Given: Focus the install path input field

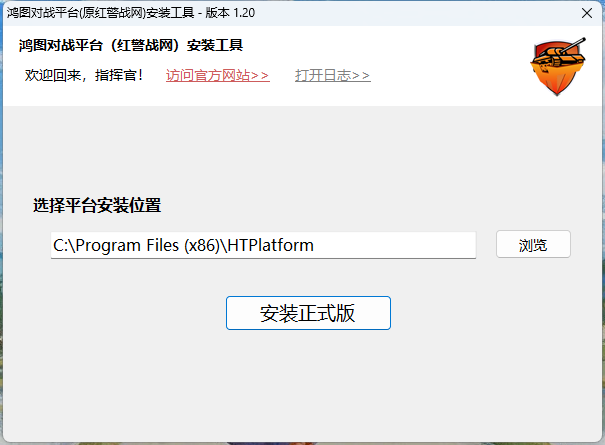Looking at the screenshot, I should click(x=264, y=245).
